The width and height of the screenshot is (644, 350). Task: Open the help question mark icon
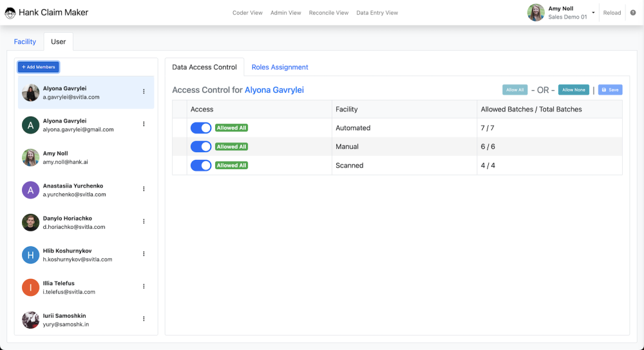[x=633, y=13]
